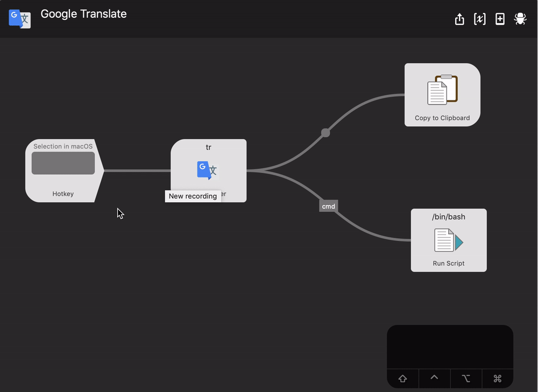Image resolution: width=538 pixels, height=392 pixels.
Task: Click the Google Translate workflow title
Action: tap(84, 14)
